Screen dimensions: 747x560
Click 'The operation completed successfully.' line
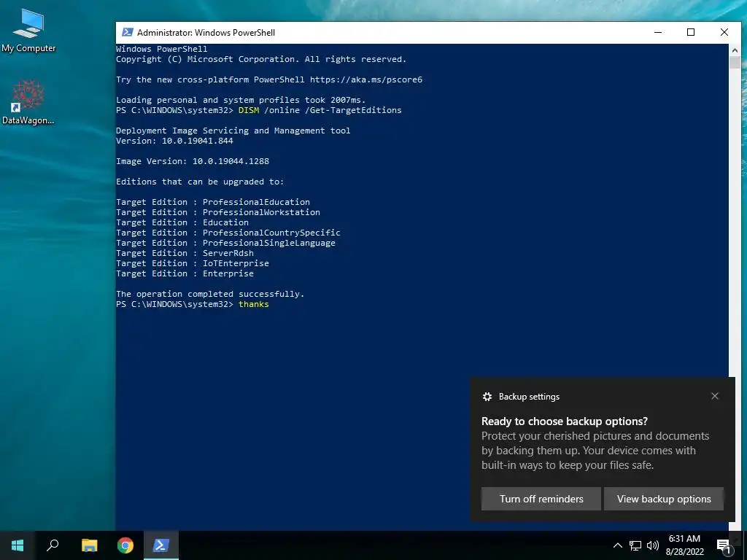(210, 294)
